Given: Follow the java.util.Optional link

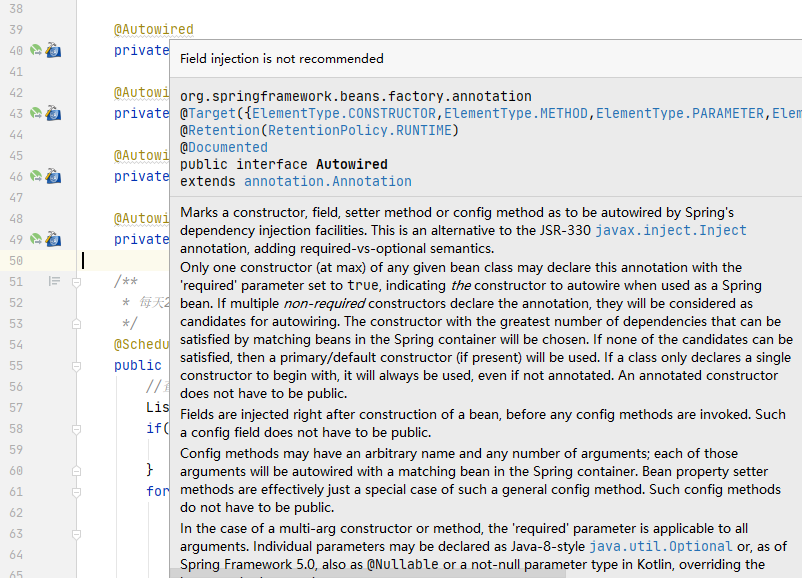Looking at the screenshot, I should tap(661, 547).
